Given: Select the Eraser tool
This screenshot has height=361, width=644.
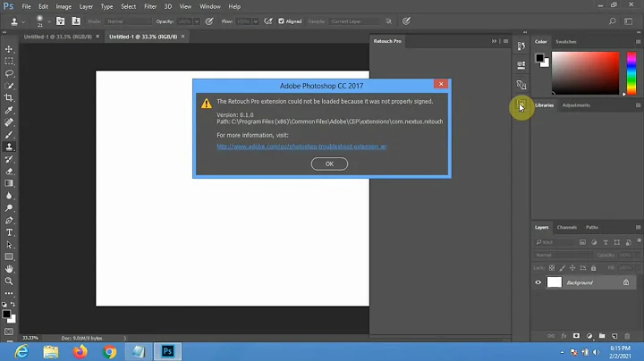Looking at the screenshot, I should coord(9,171).
